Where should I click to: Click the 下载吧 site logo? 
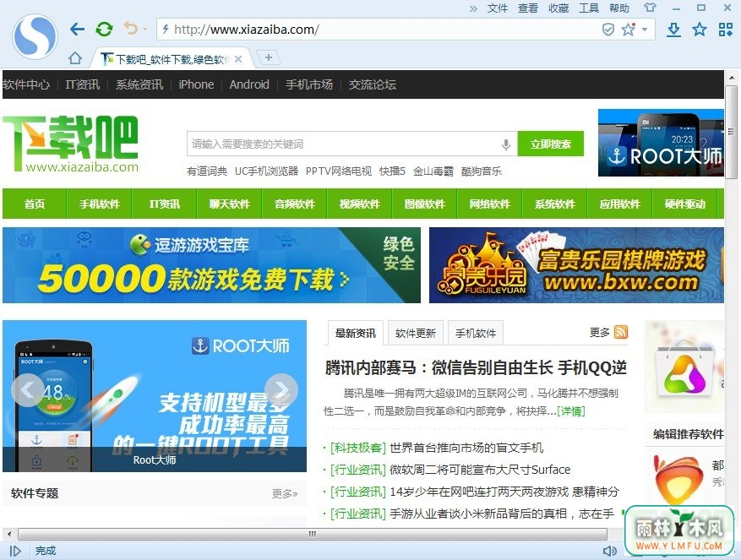(x=71, y=144)
